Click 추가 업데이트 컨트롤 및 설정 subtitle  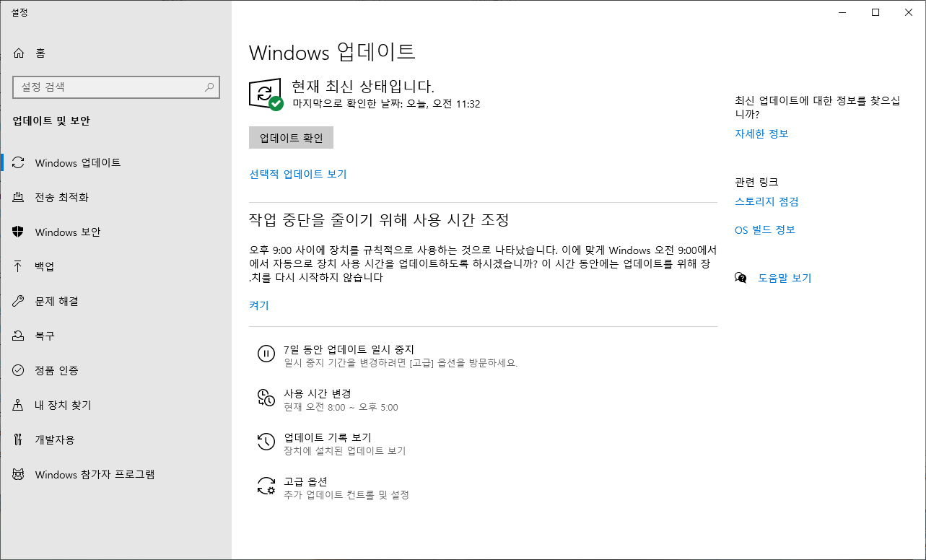tap(346, 495)
